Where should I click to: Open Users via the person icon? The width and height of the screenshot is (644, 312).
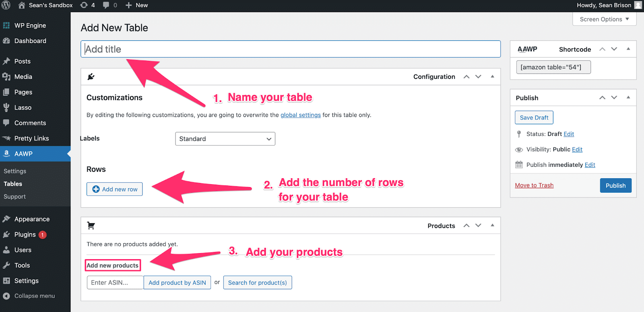click(x=6, y=250)
